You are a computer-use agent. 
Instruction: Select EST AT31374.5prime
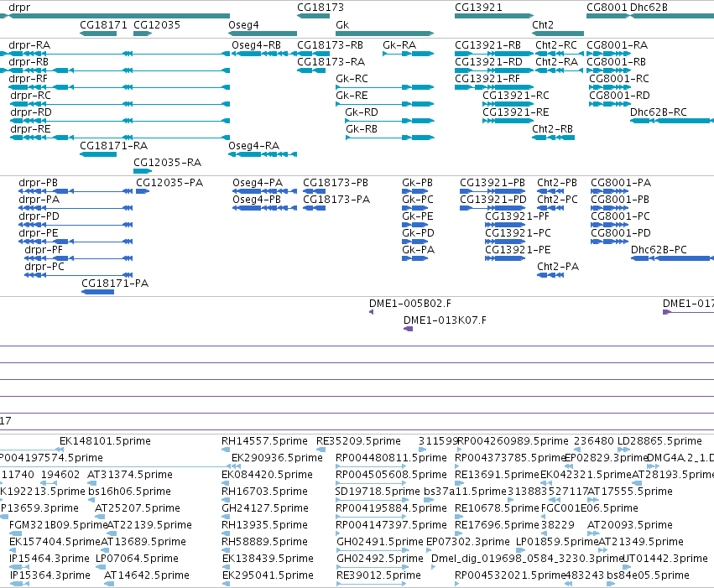tap(130, 475)
